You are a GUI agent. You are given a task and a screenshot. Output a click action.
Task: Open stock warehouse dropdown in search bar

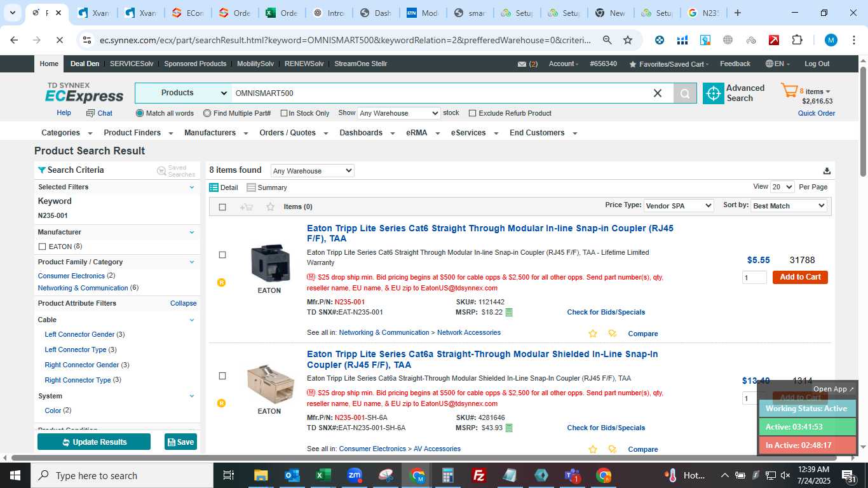click(398, 113)
